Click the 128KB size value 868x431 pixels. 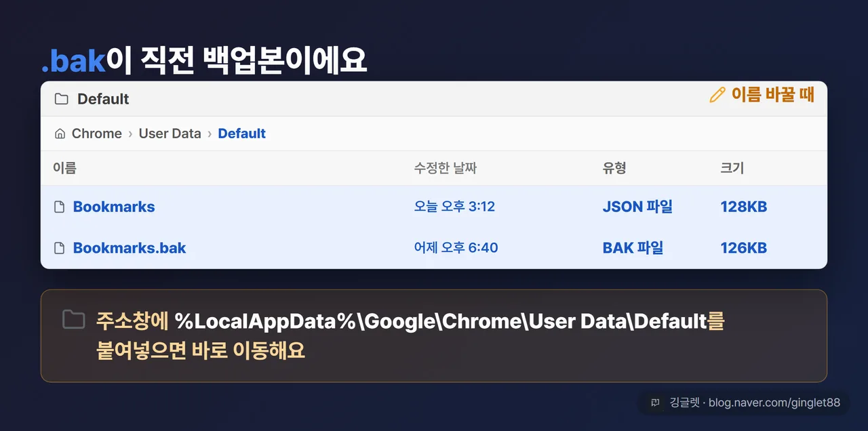point(744,207)
